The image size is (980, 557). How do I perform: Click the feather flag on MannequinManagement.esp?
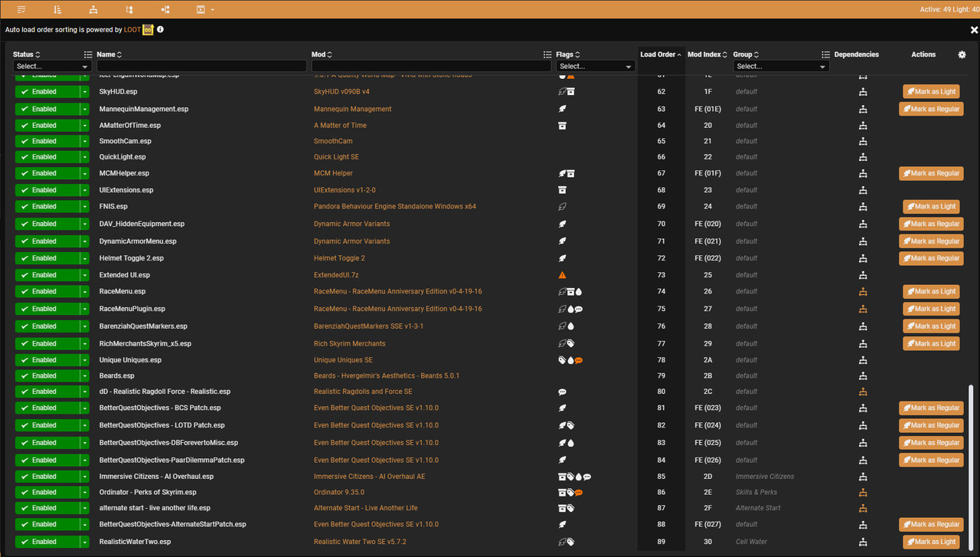(563, 109)
